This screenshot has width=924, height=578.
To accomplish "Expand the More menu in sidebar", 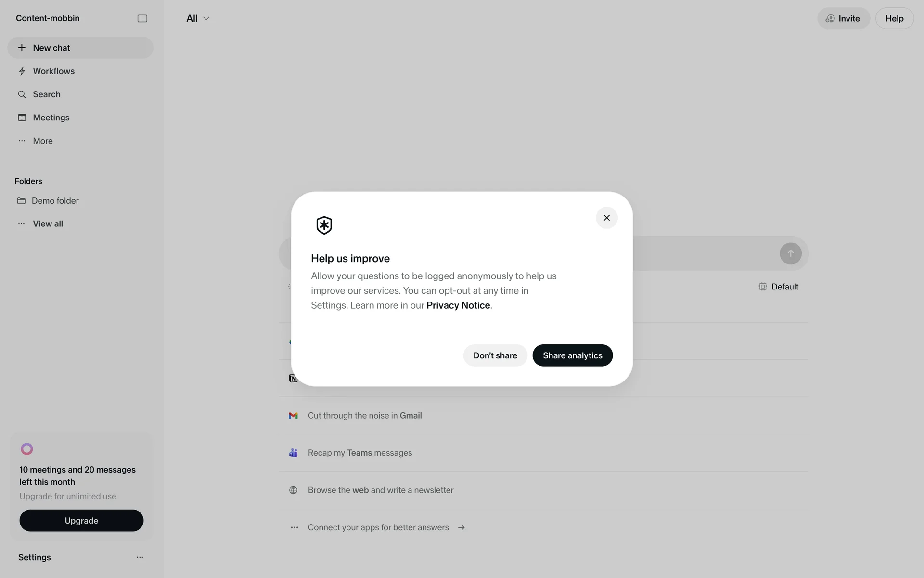I will pos(42,141).
